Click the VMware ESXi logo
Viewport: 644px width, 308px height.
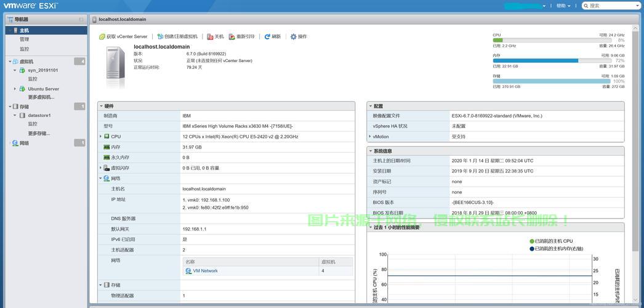pos(31,6)
